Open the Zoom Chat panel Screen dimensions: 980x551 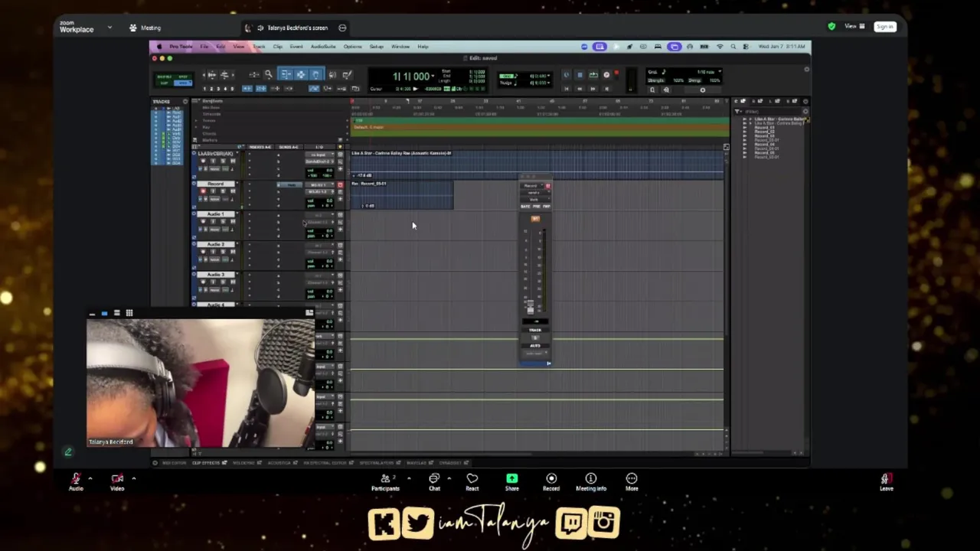[434, 482]
